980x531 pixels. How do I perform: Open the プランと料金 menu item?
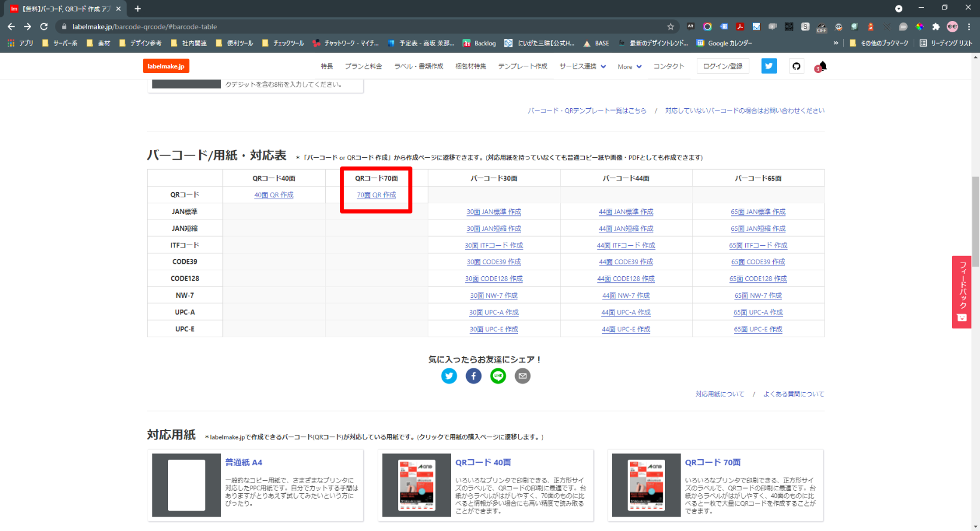363,66
